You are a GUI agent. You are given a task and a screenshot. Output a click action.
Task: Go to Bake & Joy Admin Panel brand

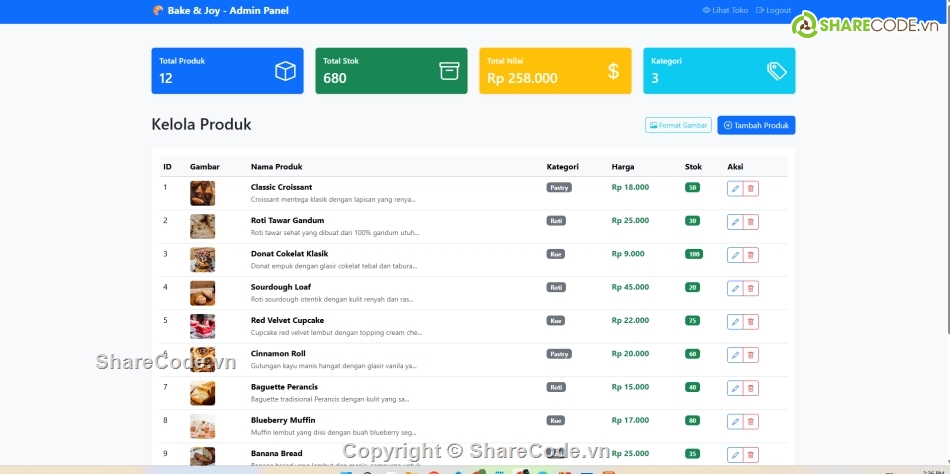[x=220, y=10]
